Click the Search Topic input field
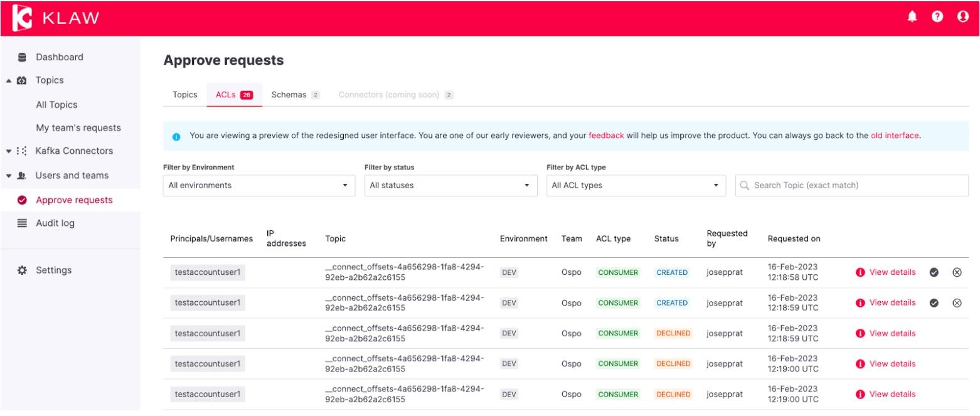The height and width of the screenshot is (416, 980). pyautogui.click(x=851, y=185)
